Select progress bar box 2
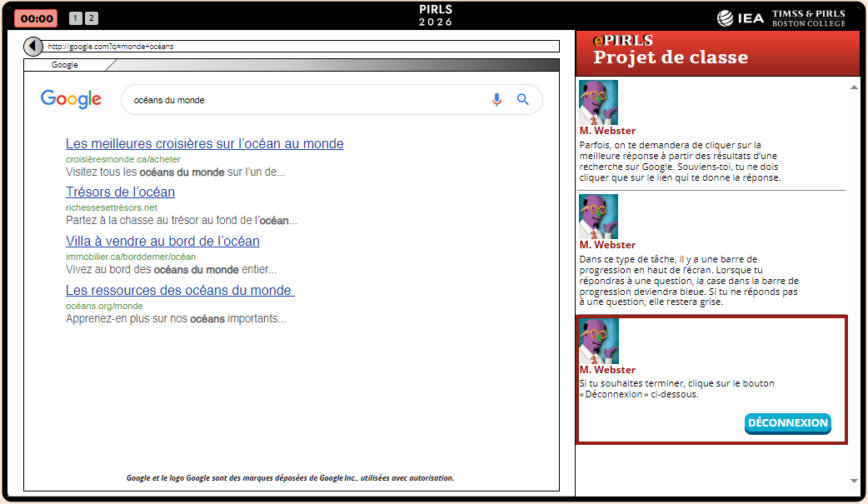The image size is (868, 504). tap(91, 18)
